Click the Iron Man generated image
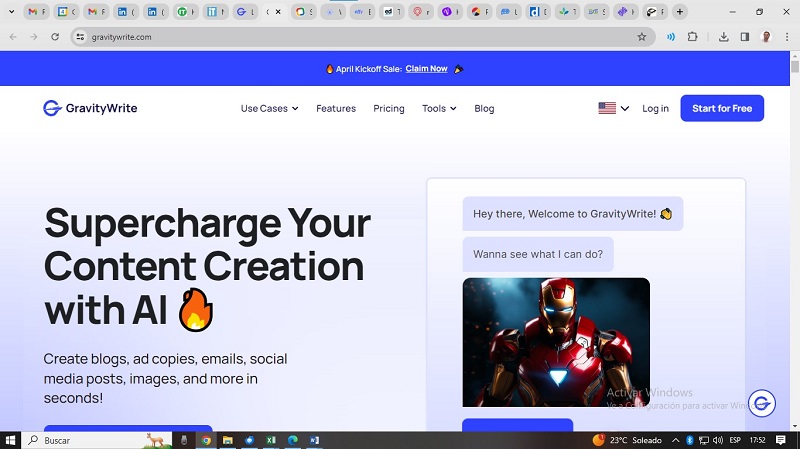This screenshot has width=800, height=449. coord(556,342)
